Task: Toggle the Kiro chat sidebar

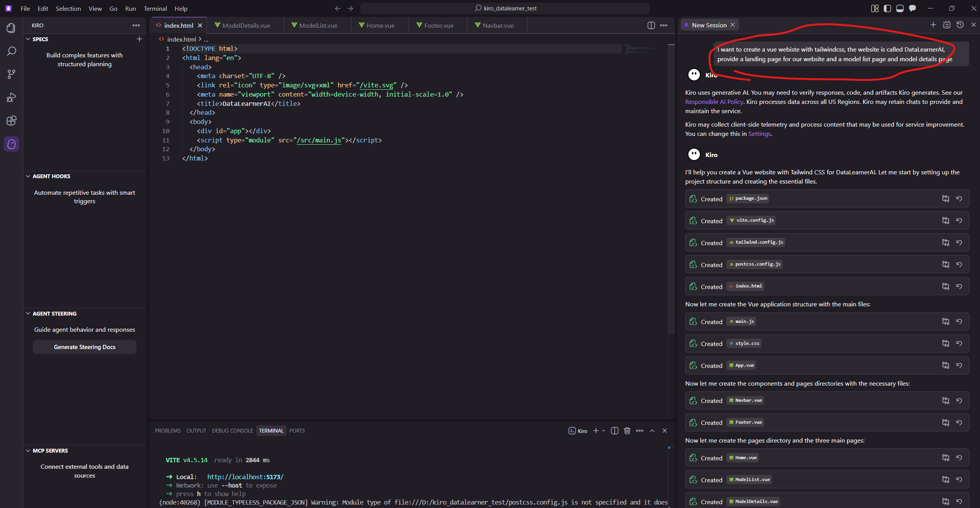Action: coord(912,8)
